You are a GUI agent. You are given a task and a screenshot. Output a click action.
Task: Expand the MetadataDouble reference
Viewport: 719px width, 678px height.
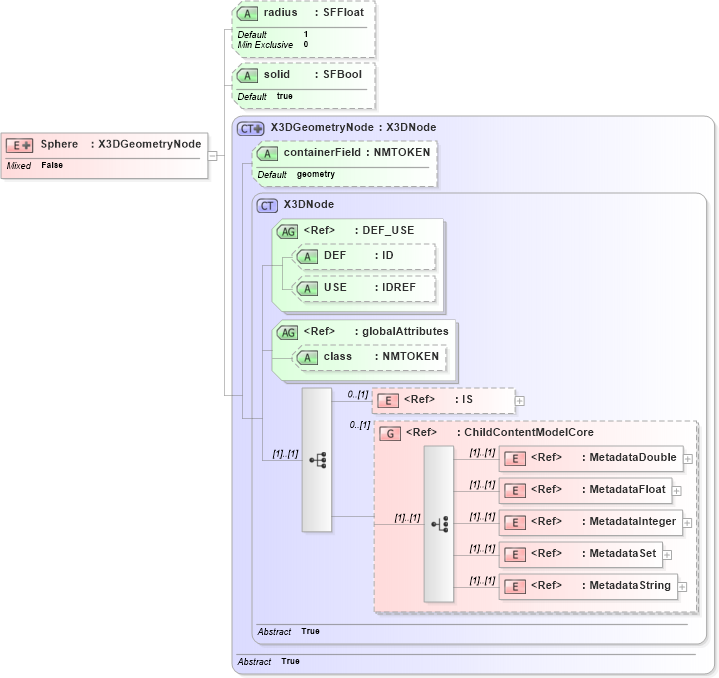[688, 459]
